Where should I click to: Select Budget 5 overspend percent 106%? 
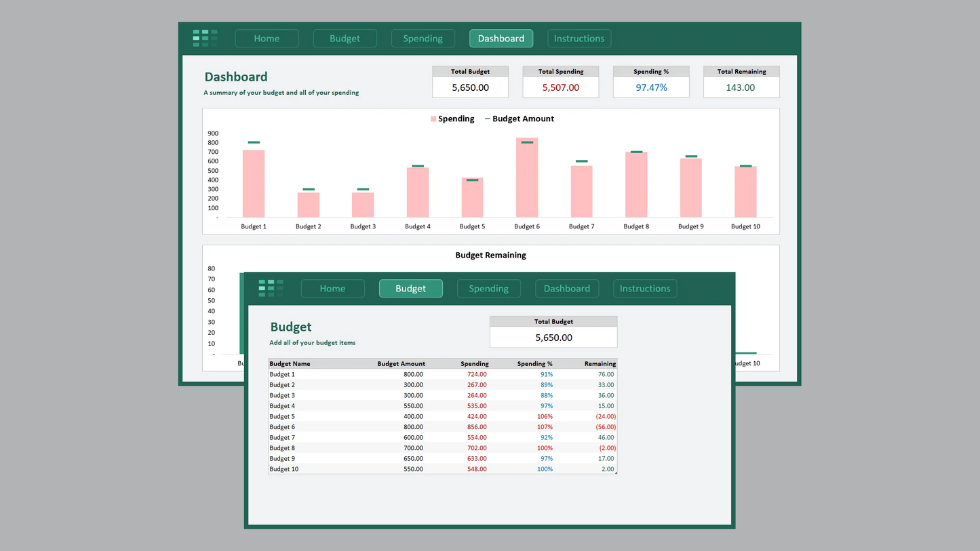coord(545,416)
